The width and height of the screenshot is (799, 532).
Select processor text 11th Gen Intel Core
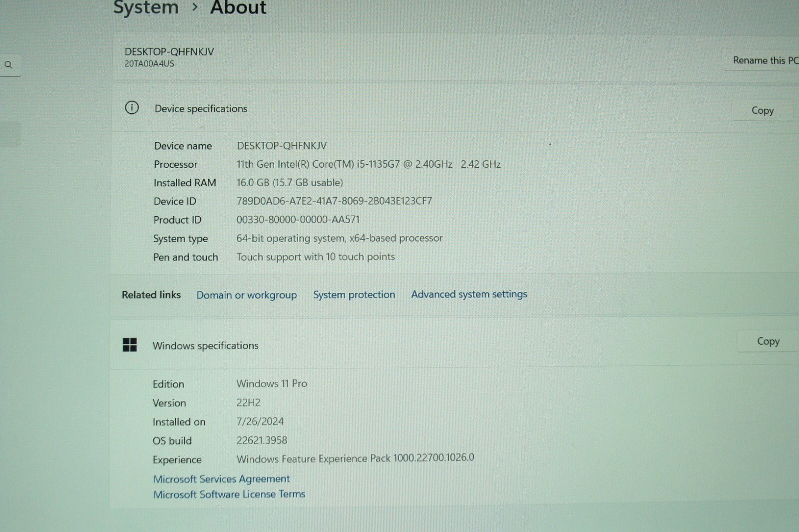click(x=369, y=164)
